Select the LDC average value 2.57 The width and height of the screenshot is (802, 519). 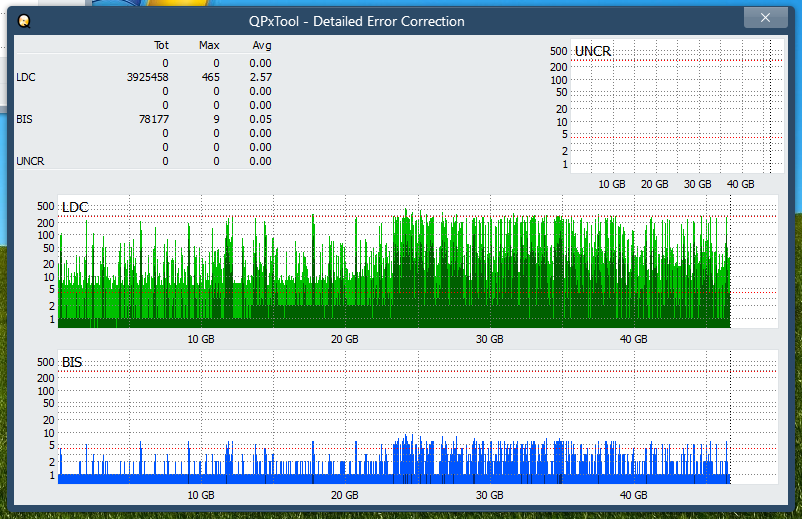pos(260,77)
